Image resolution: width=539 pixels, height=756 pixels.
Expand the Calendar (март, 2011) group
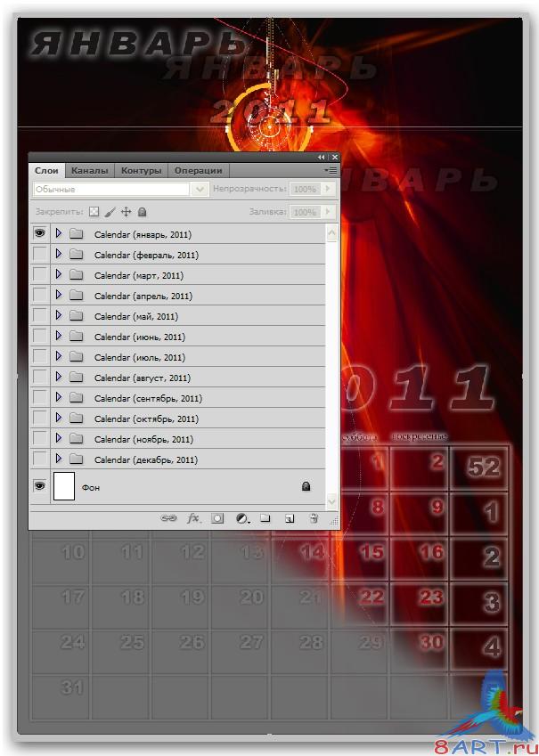click(x=59, y=275)
